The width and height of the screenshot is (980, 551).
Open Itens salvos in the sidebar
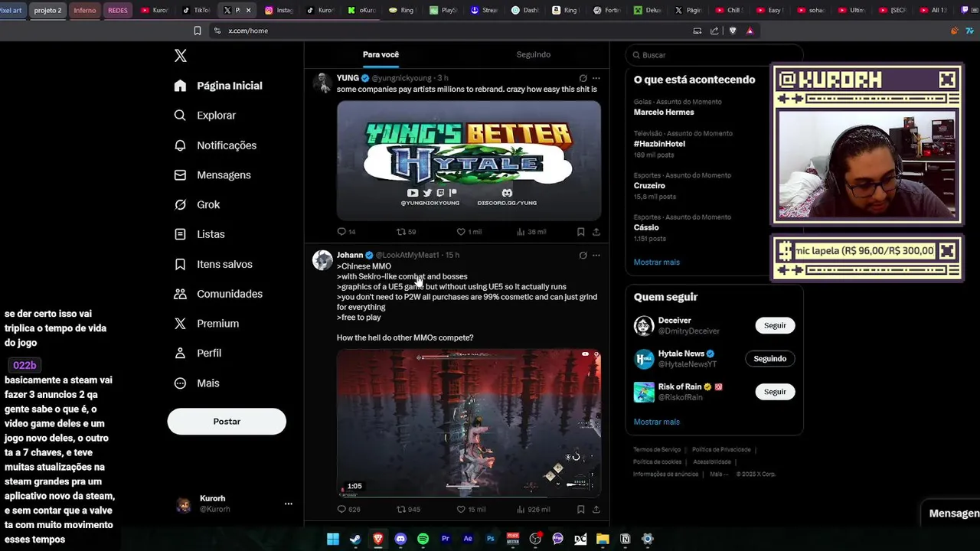point(213,264)
